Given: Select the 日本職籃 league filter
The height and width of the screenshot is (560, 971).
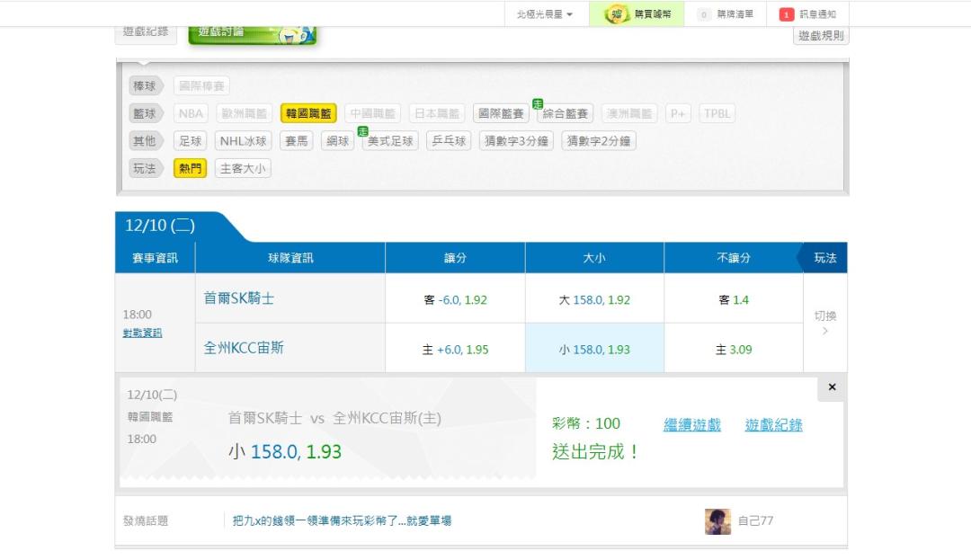Looking at the screenshot, I should [x=437, y=113].
